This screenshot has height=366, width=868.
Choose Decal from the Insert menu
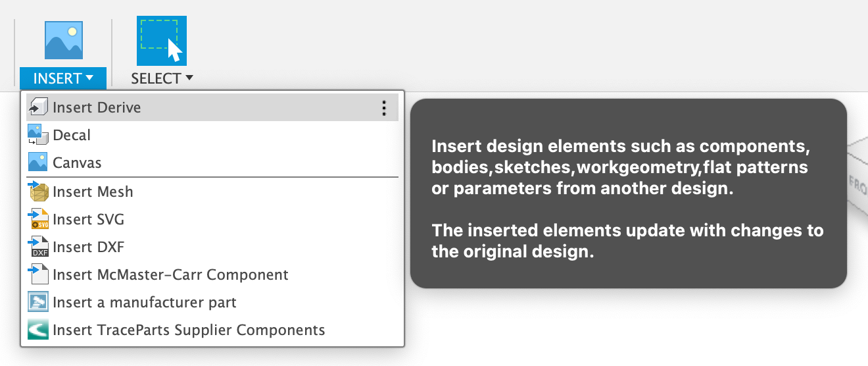coord(72,135)
